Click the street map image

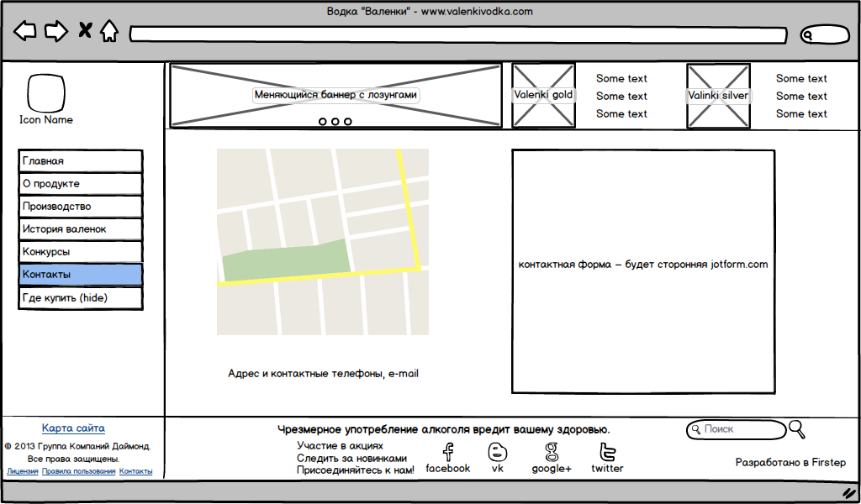[323, 242]
